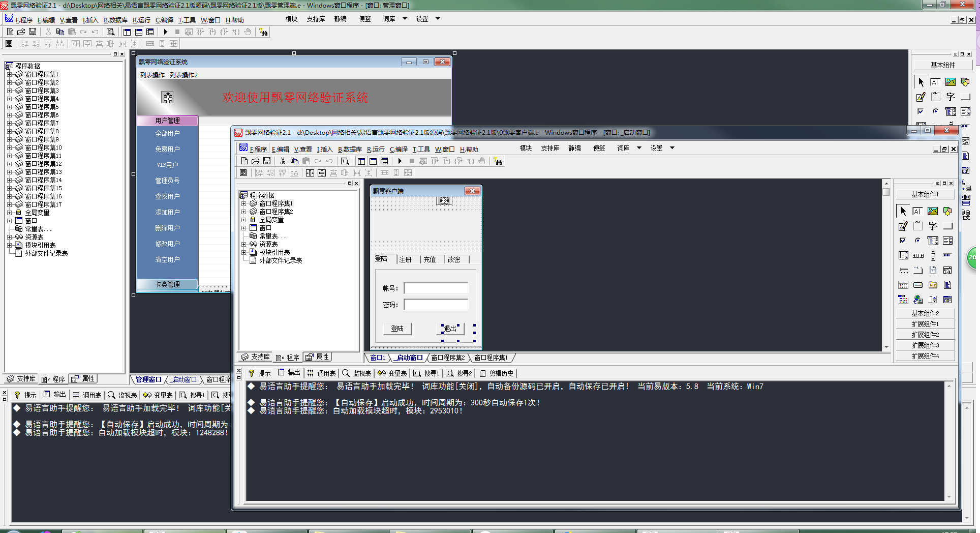Select the horizontal scrollbar component in 基本组件1
Image resolution: width=980 pixels, height=533 pixels.
pos(918,255)
